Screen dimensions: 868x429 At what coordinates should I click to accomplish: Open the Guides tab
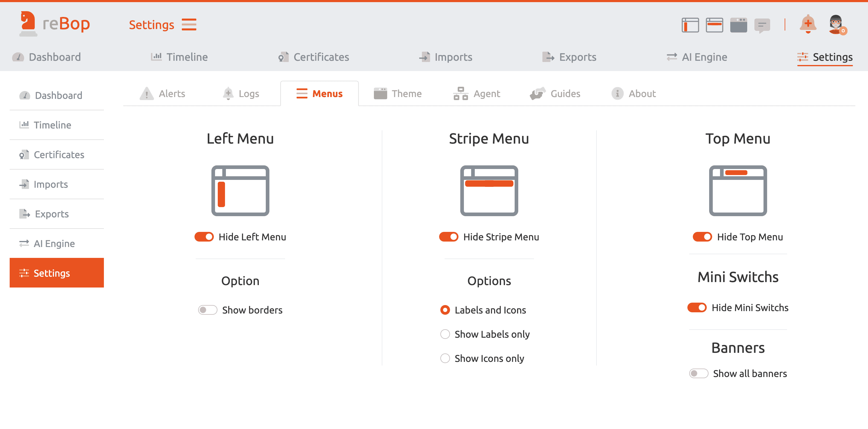[x=555, y=93]
